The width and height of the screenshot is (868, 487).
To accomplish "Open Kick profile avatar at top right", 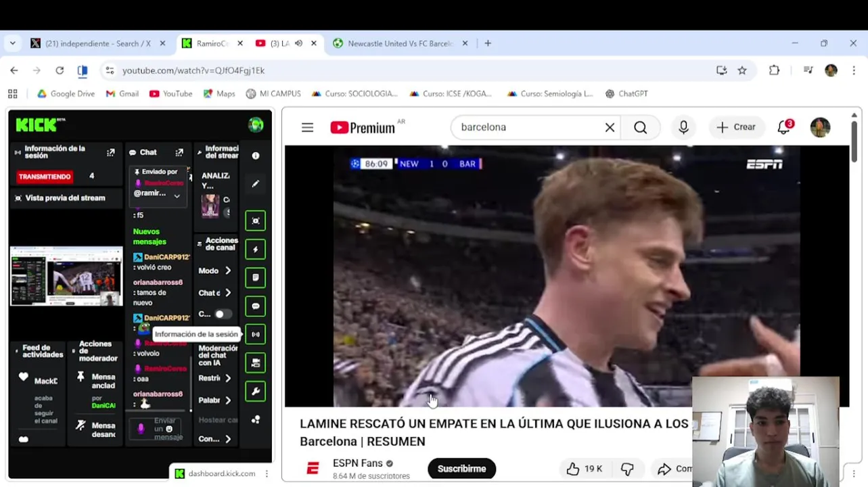I will pyautogui.click(x=256, y=124).
